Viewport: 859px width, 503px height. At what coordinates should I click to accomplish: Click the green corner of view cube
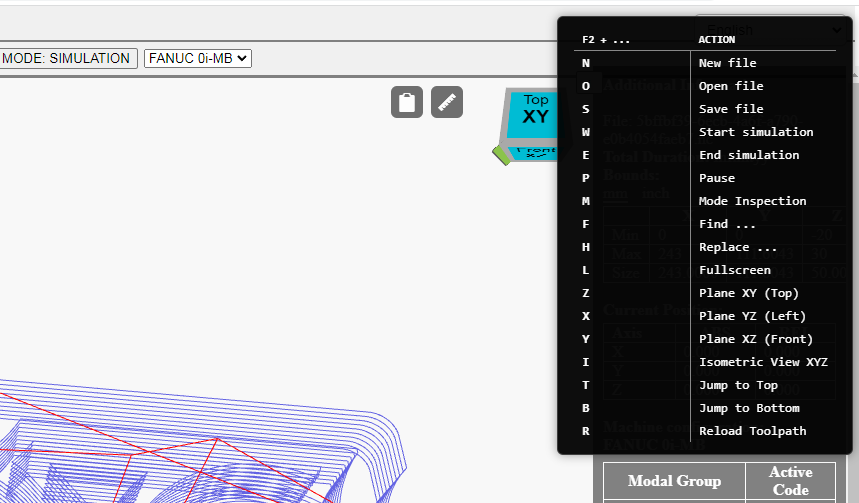coord(501,155)
